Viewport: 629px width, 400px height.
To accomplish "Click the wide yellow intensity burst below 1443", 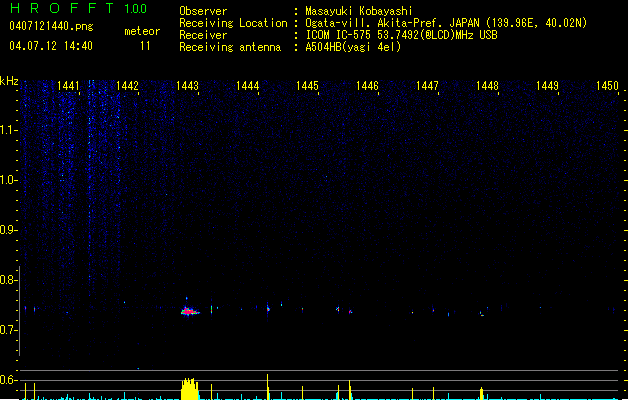I will (189, 388).
